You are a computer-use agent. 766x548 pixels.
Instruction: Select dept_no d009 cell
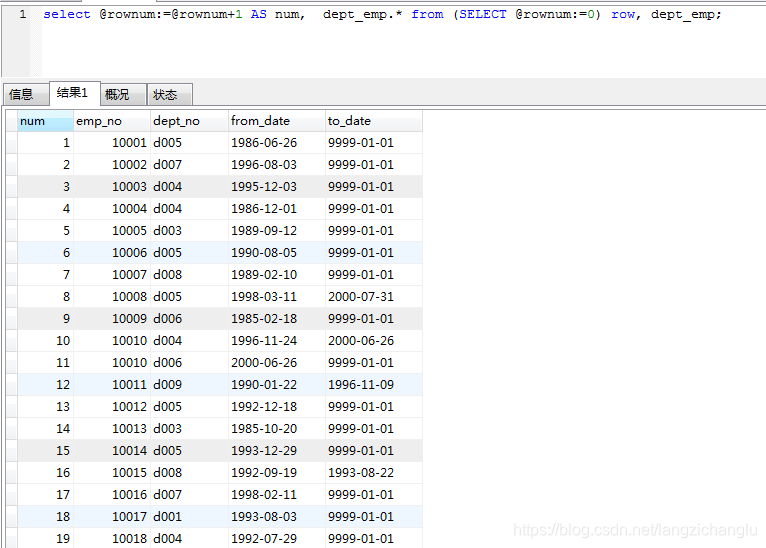[x=190, y=384]
